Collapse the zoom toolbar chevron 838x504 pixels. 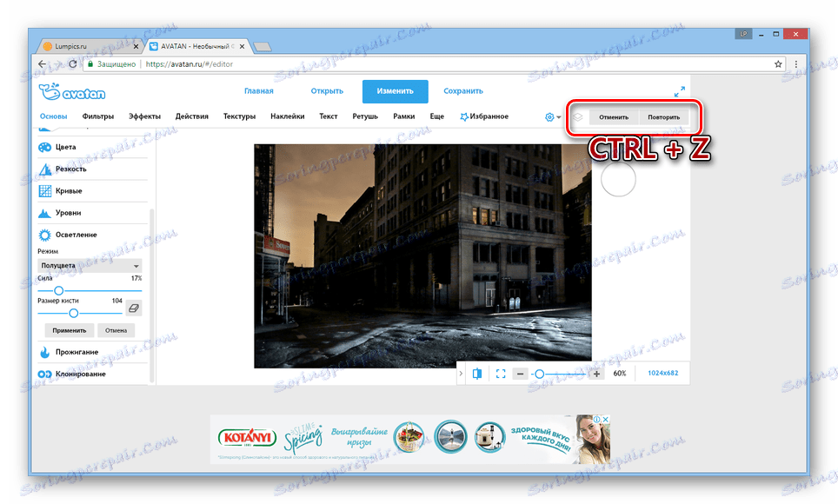click(462, 374)
